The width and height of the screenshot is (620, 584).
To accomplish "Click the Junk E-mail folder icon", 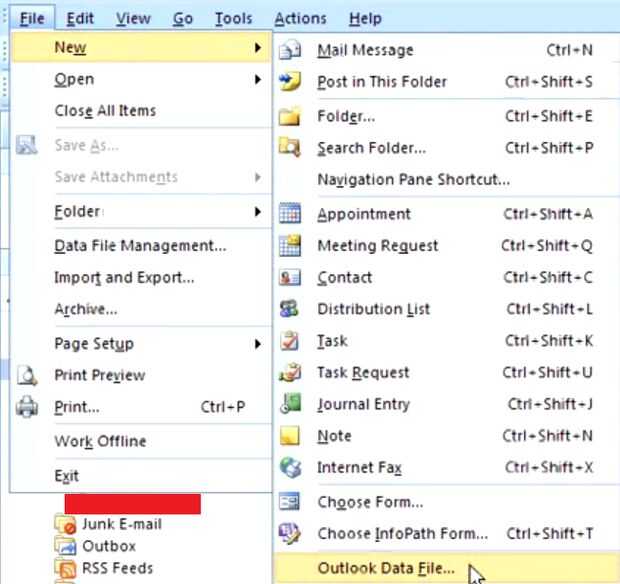I will (65, 524).
